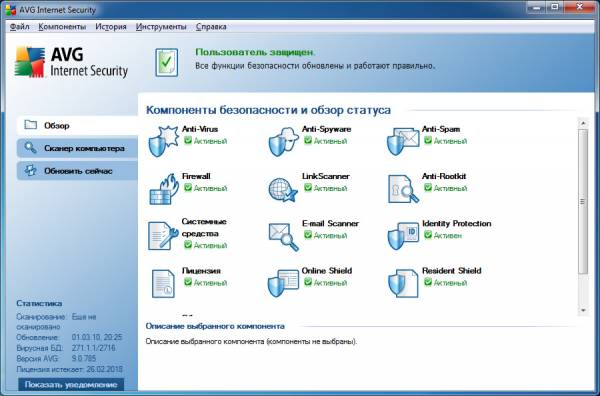
Task: Open the LinkScanner globe icon
Action: tap(283, 189)
